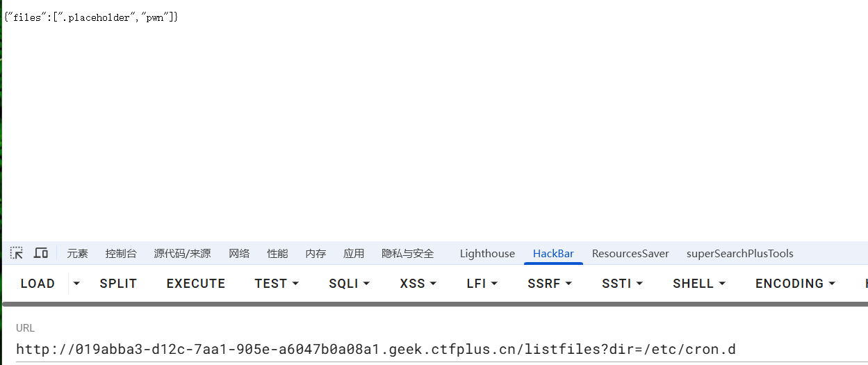Viewport: 868px width, 365px height.
Task: Open the SQLI dropdown in HackBar
Action: tap(349, 284)
